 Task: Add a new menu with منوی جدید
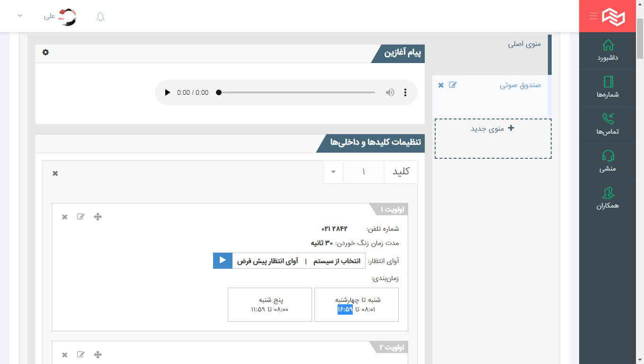pos(493,128)
